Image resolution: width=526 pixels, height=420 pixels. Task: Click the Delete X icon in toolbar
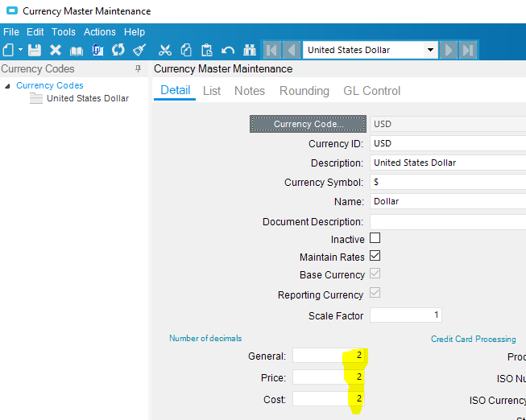56,50
